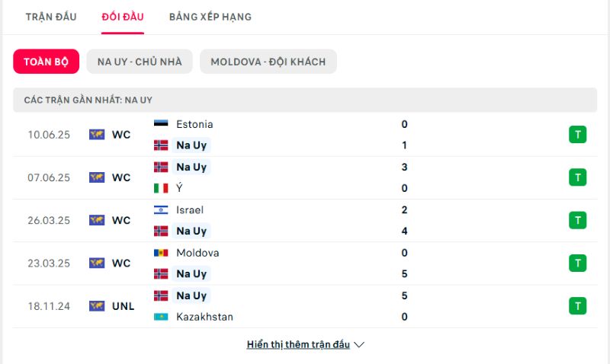Image resolution: width=610 pixels, height=364 pixels.
Task: Expand Hiển thị thêm trận đấu chevron
Action: tap(359, 344)
